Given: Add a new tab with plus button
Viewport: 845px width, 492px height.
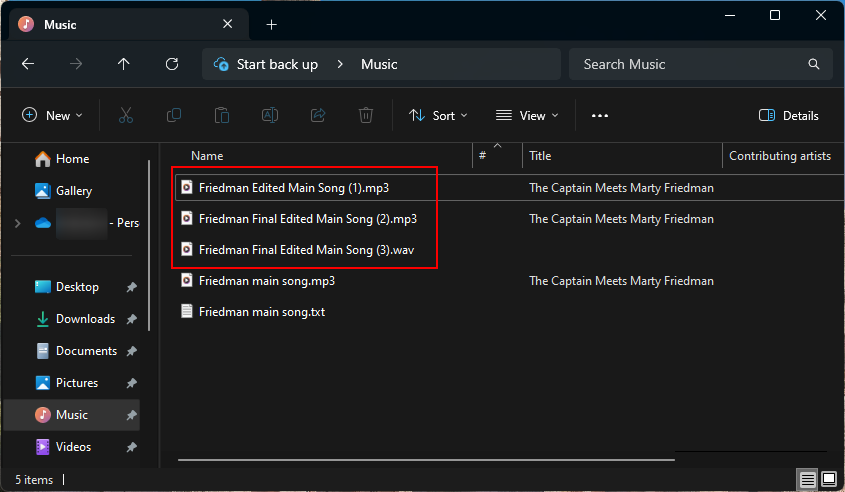Looking at the screenshot, I should pyautogui.click(x=271, y=24).
